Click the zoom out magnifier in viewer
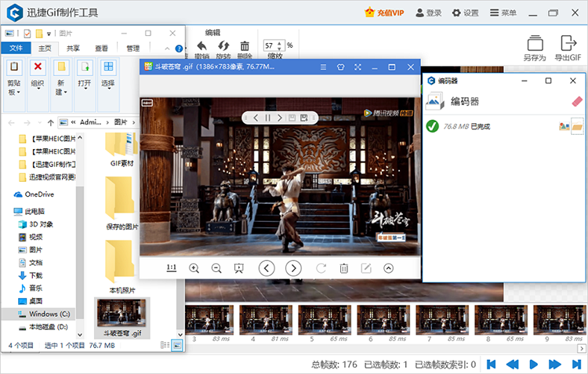The image size is (588, 374). pyautogui.click(x=216, y=268)
